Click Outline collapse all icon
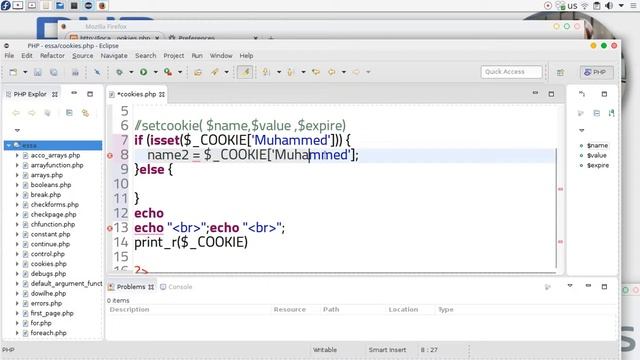This screenshot has height=360, width=640. [x=596, y=113]
